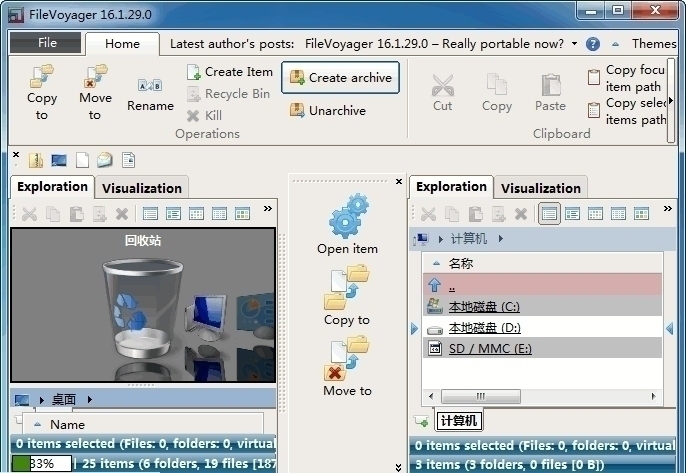This screenshot has height=473, width=686.
Task: Click the Copy to ribbon button
Action: coord(42,92)
